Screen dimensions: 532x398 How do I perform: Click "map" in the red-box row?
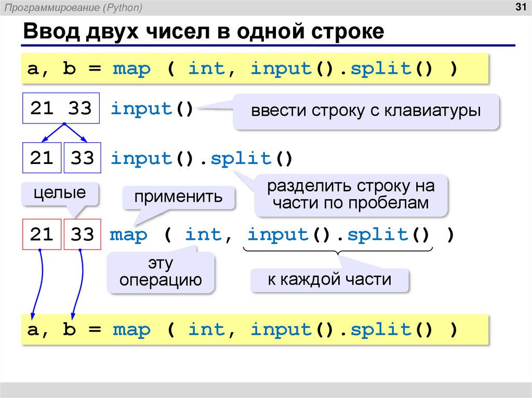(x=129, y=235)
